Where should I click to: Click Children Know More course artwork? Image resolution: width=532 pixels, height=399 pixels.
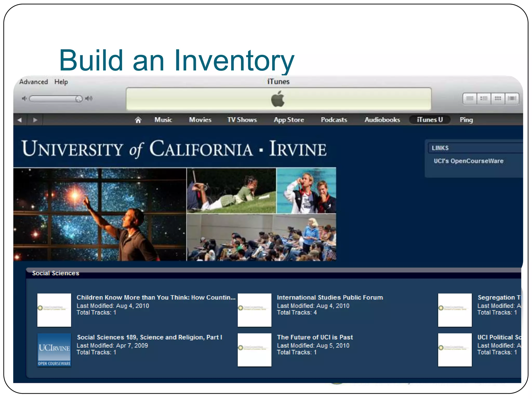(x=54, y=310)
